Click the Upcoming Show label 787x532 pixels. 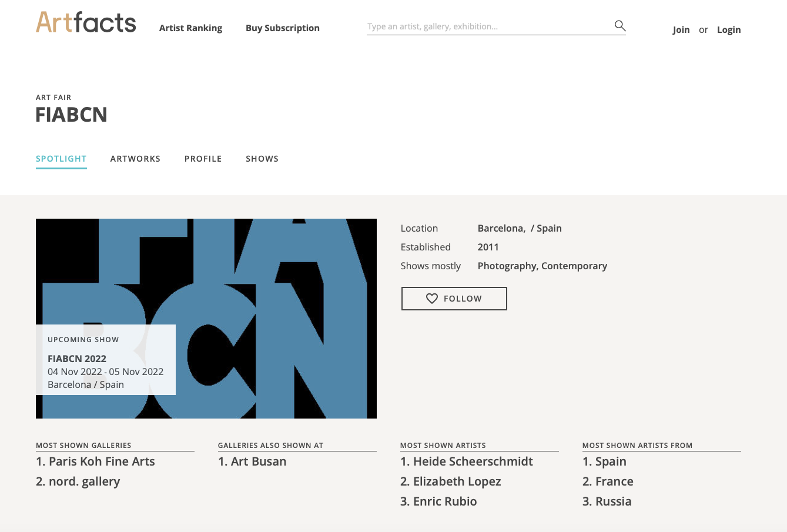pos(83,340)
